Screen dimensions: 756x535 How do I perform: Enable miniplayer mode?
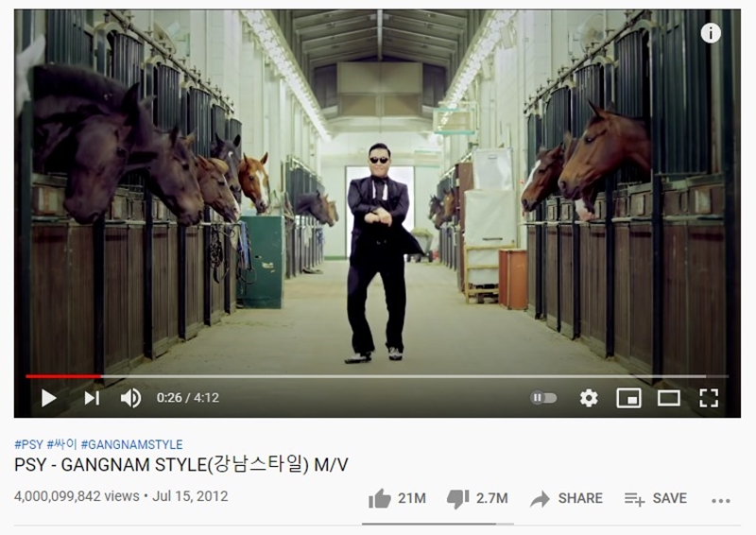[628, 398]
